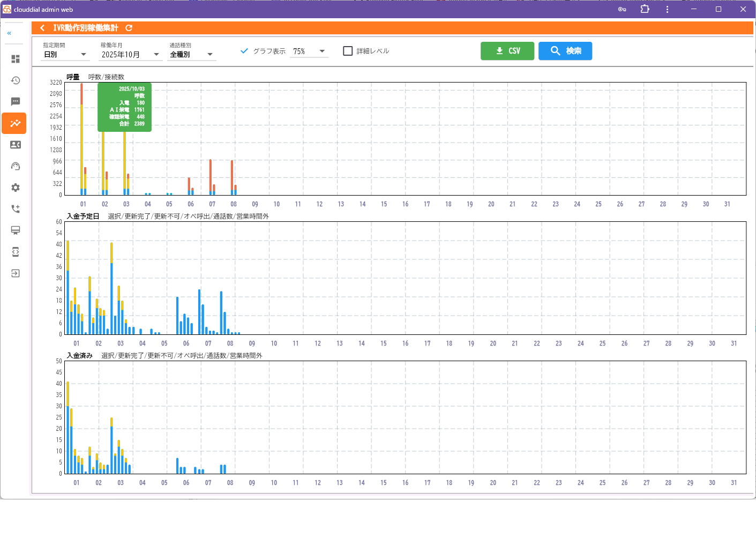Click the refresh icon beside the page title
The width and height of the screenshot is (756, 553).
point(129,28)
